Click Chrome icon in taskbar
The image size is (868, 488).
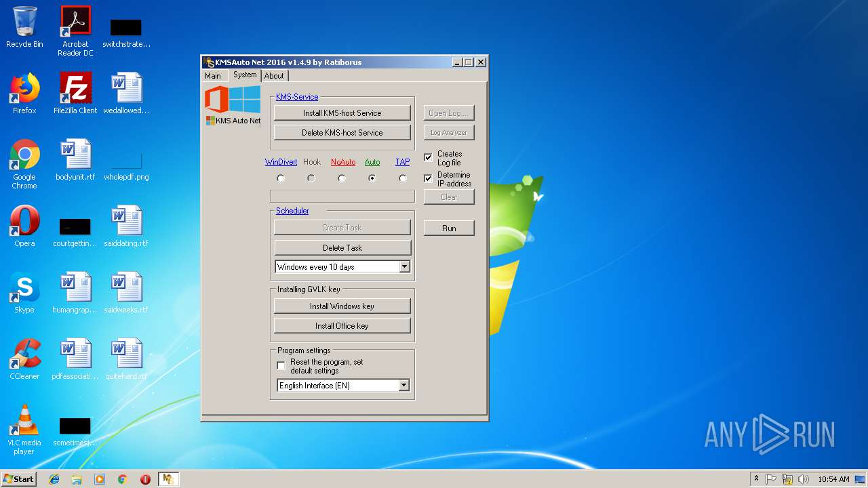point(123,479)
